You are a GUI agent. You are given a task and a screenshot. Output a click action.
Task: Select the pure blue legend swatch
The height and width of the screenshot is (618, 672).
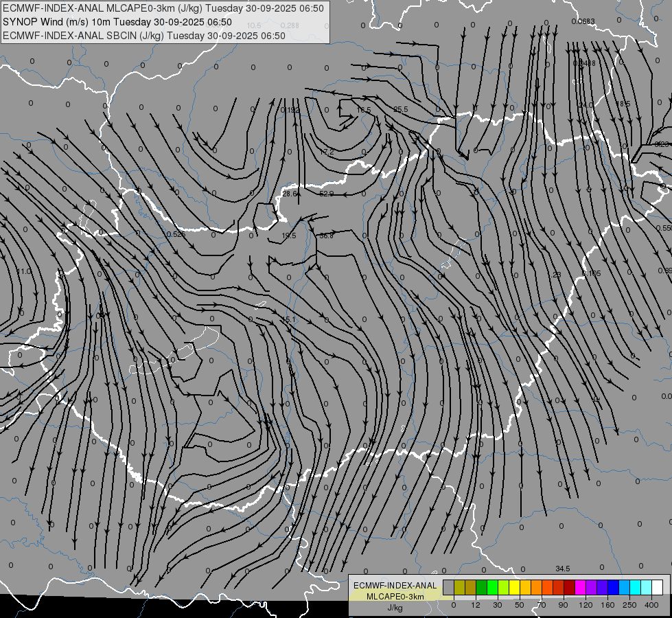click(613, 587)
